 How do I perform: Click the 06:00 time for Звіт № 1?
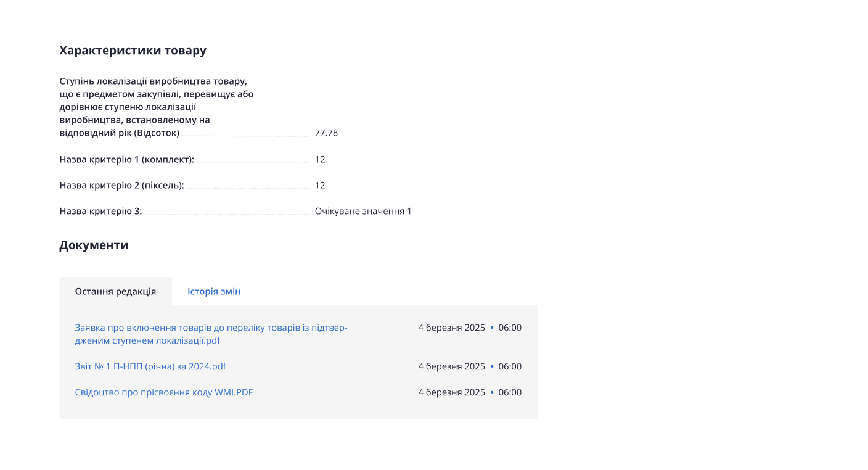[x=510, y=366]
